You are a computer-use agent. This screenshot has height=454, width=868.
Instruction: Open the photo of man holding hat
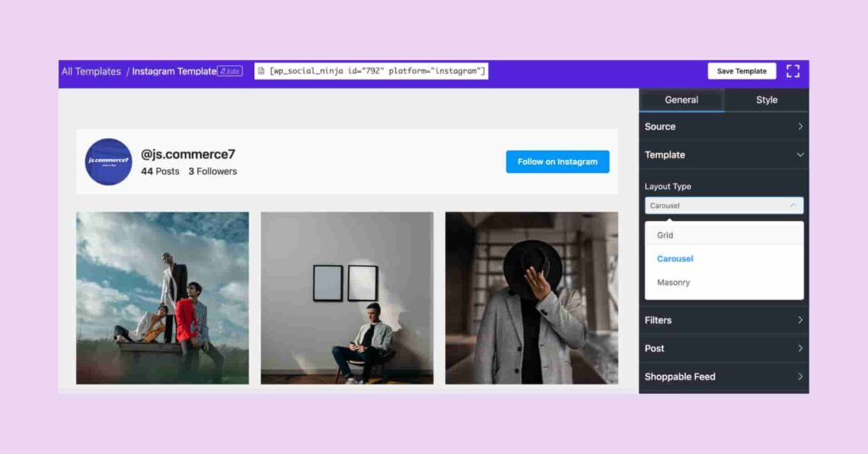[531, 297]
